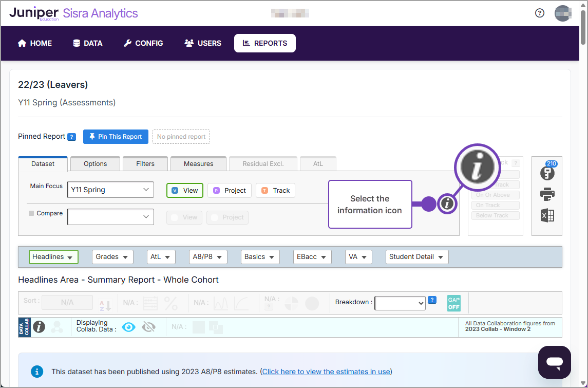The width and height of the screenshot is (588, 388).
Task: Export report with the Excel icon
Action: [x=547, y=215]
